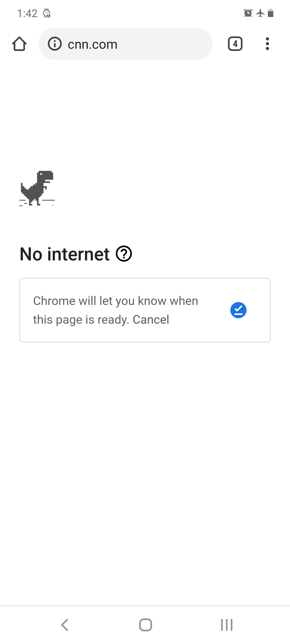Tap the Chrome will let you know message

(x=116, y=310)
